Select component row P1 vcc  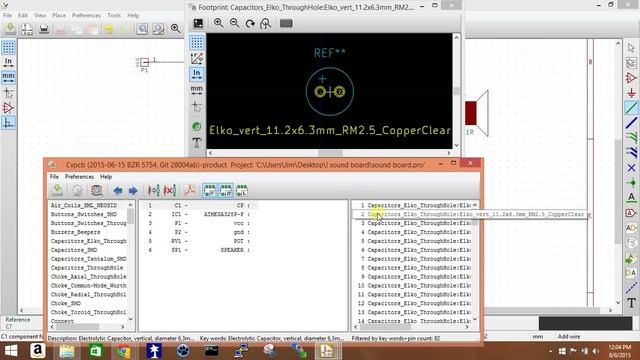point(199,223)
